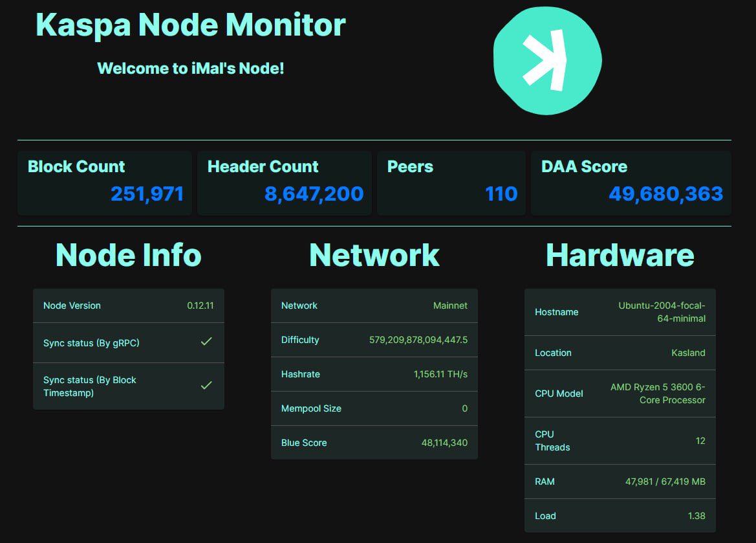
Task: Expand the Node Info section
Action: pos(127,255)
